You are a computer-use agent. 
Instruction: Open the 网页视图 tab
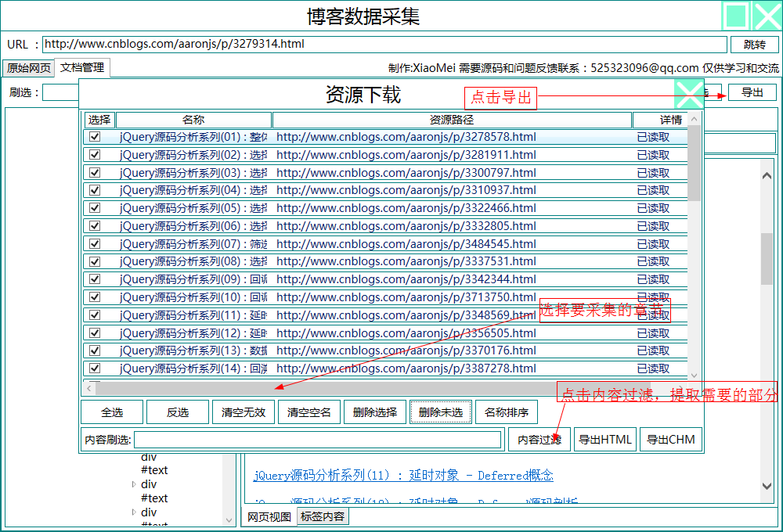(269, 516)
